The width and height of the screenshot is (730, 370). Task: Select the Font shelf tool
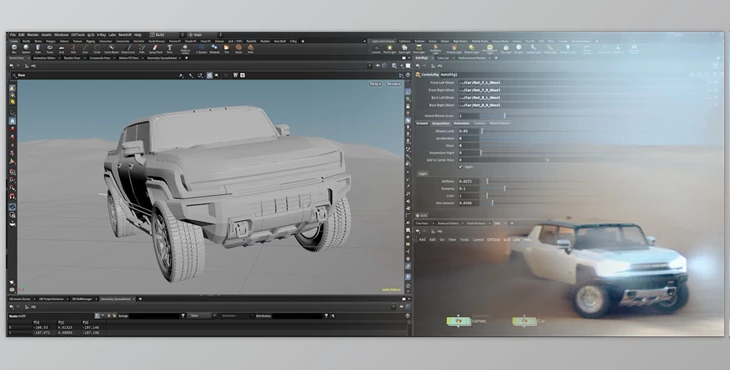tap(169, 48)
